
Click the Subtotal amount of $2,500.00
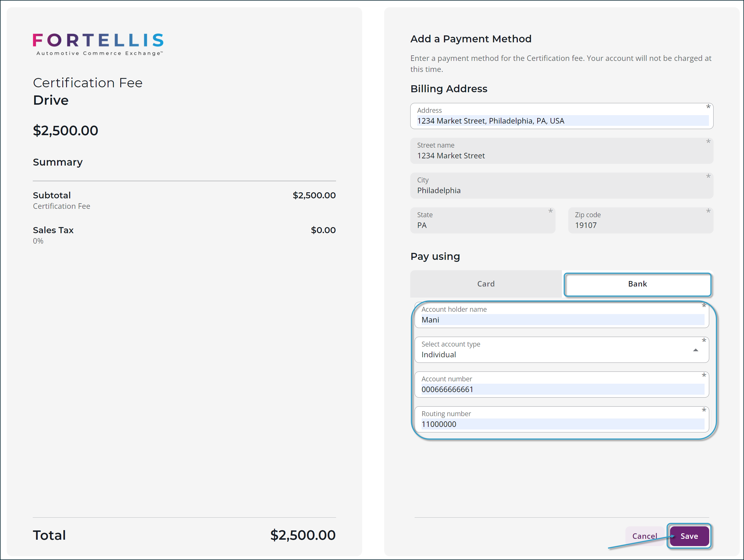pos(313,195)
